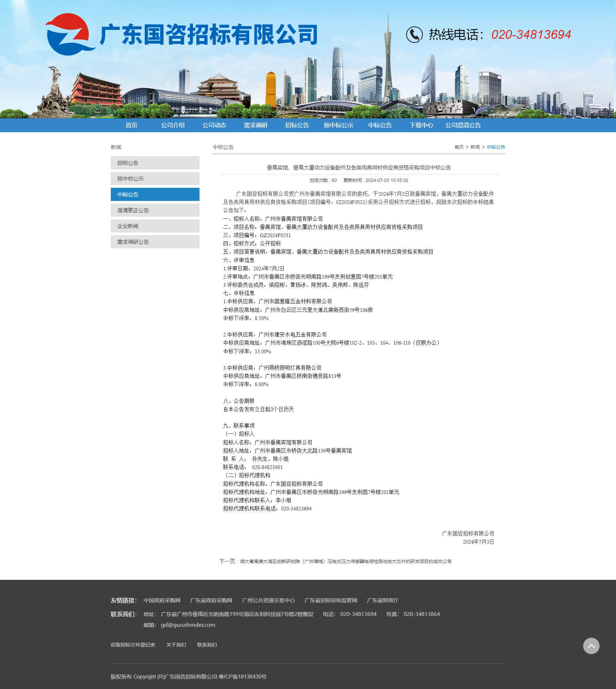Click the hotline phone icon

point(414,35)
